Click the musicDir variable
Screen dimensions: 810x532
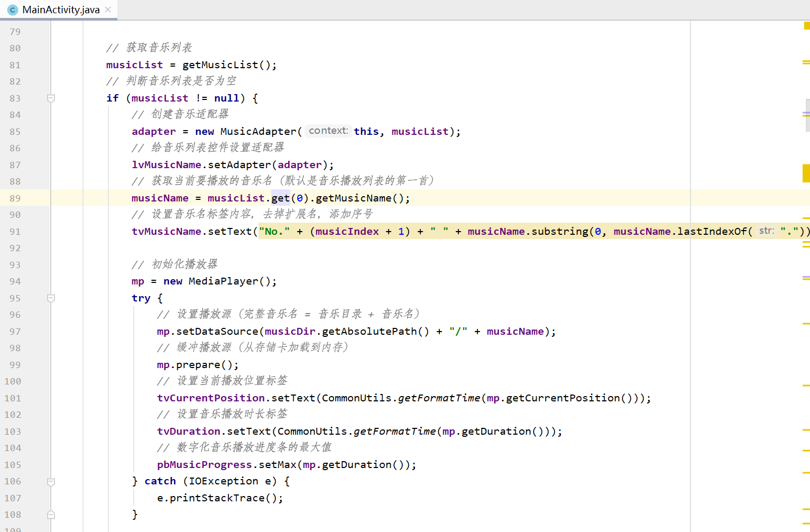click(290, 332)
